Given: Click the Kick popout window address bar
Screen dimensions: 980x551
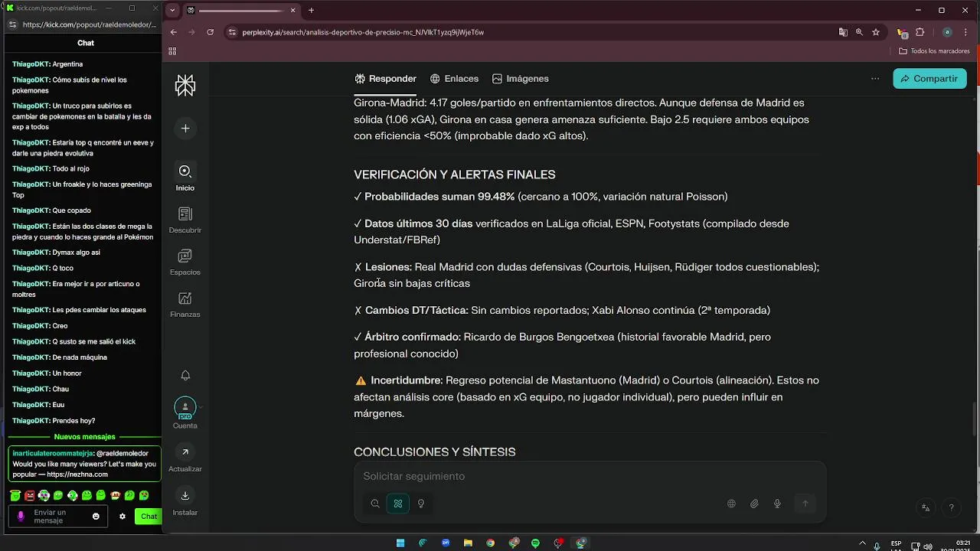Looking at the screenshot, I should point(88,24).
